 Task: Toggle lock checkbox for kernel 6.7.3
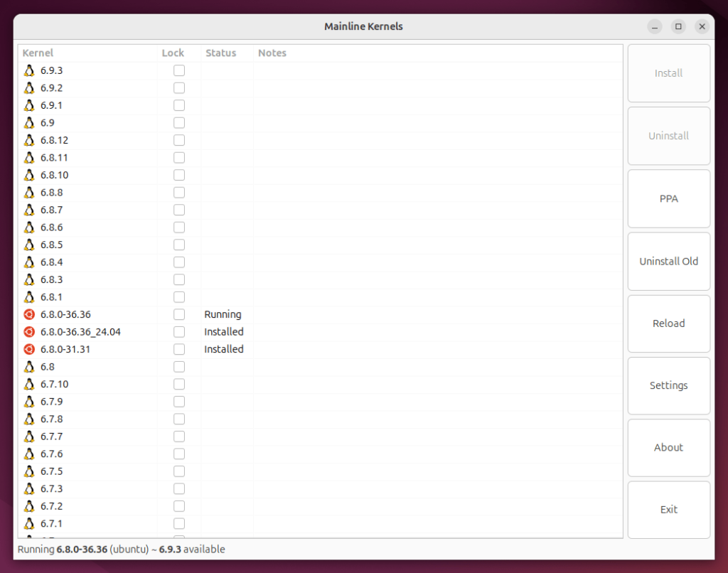tap(179, 488)
